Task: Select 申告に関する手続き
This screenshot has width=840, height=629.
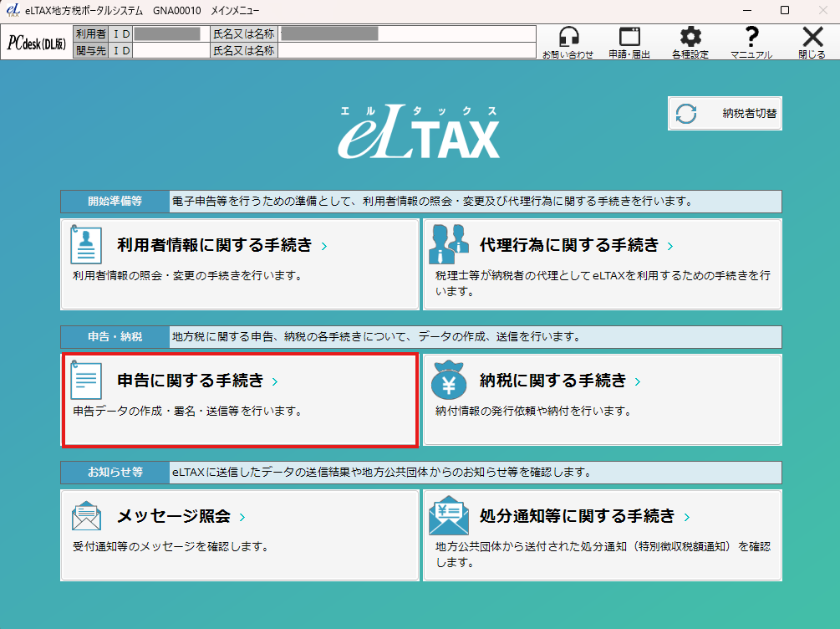Action: 191,381
